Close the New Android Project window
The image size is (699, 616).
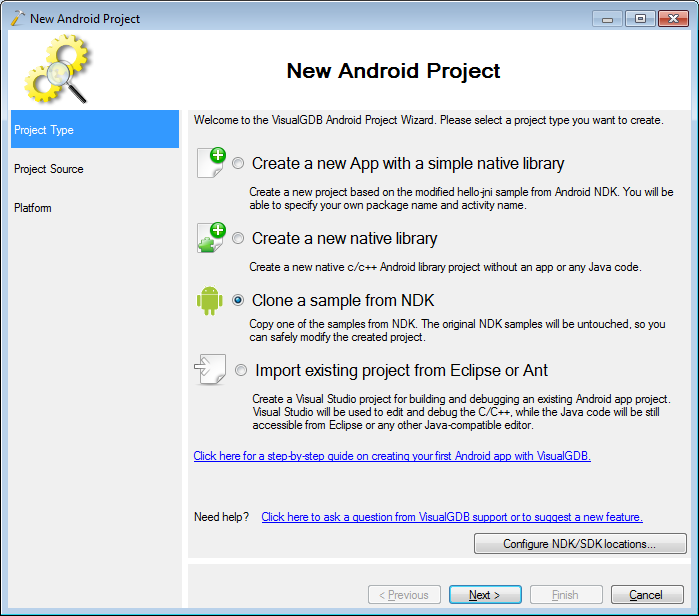point(674,19)
